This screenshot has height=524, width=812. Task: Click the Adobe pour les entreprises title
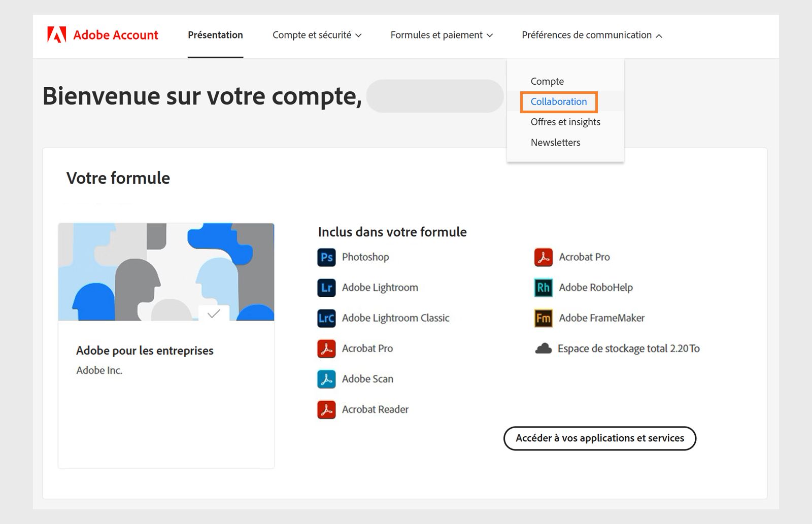145,351
